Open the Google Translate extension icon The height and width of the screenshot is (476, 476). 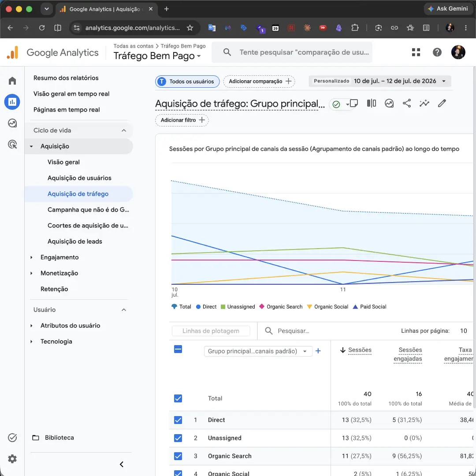pos(212,28)
